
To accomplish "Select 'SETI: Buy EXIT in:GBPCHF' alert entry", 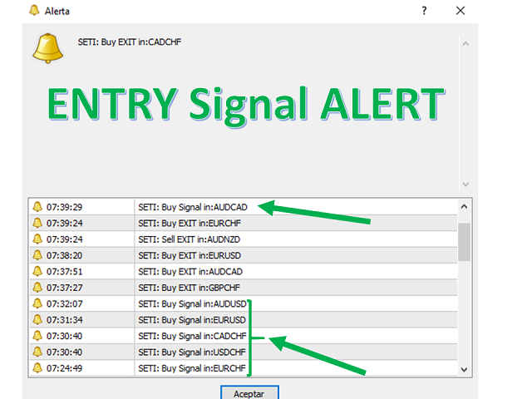I will 189,288.
